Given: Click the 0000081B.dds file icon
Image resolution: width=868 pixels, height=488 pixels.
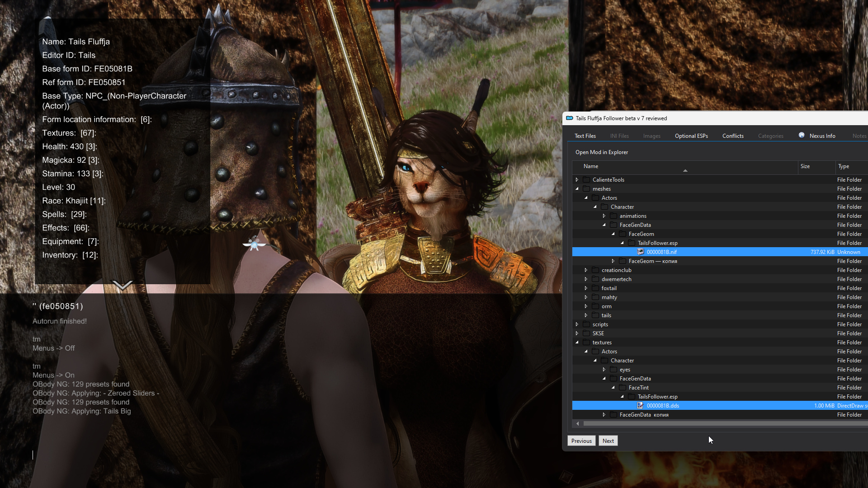Looking at the screenshot, I should [640, 406].
